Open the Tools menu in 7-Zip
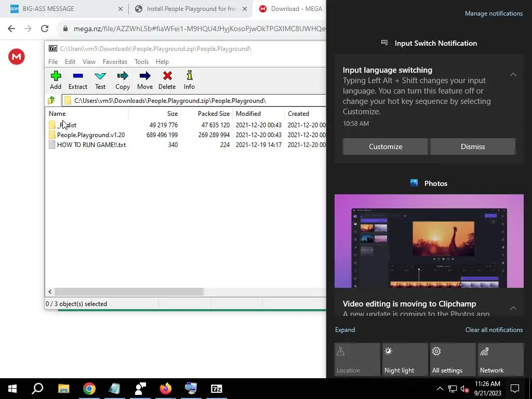 141,62
